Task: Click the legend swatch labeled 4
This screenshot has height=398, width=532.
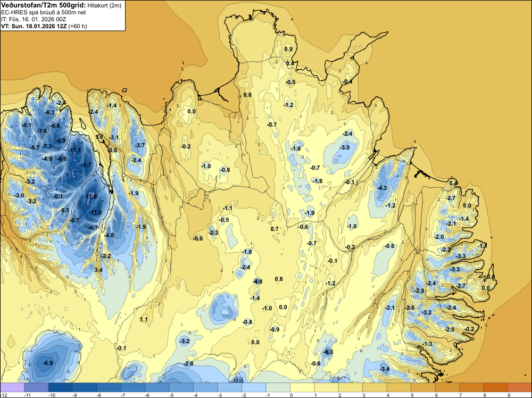Action: [x=399, y=387]
